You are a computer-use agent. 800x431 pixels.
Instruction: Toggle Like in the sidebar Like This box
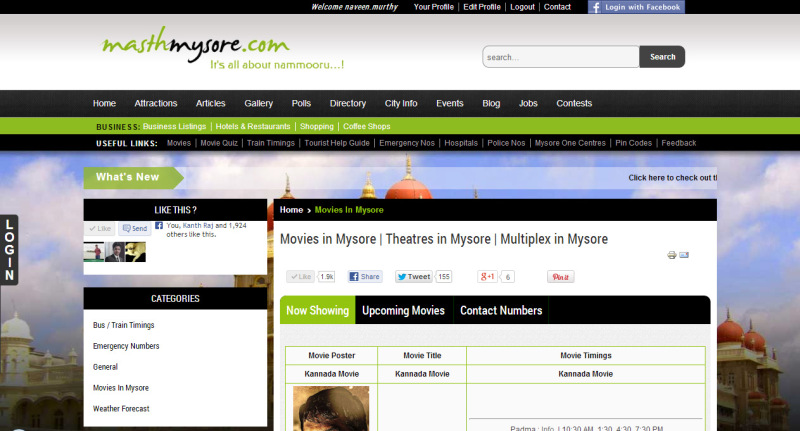pyautogui.click(x=100, y=229)
